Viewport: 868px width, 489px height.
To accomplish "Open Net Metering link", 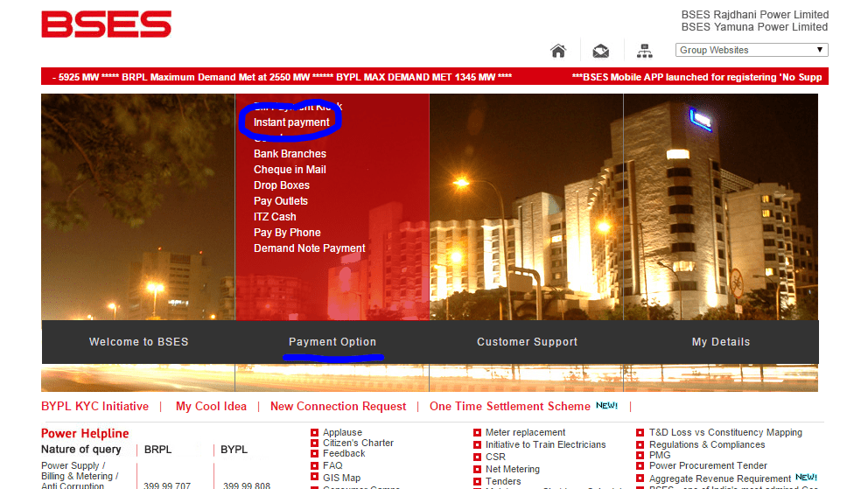I will click(513, 469).
